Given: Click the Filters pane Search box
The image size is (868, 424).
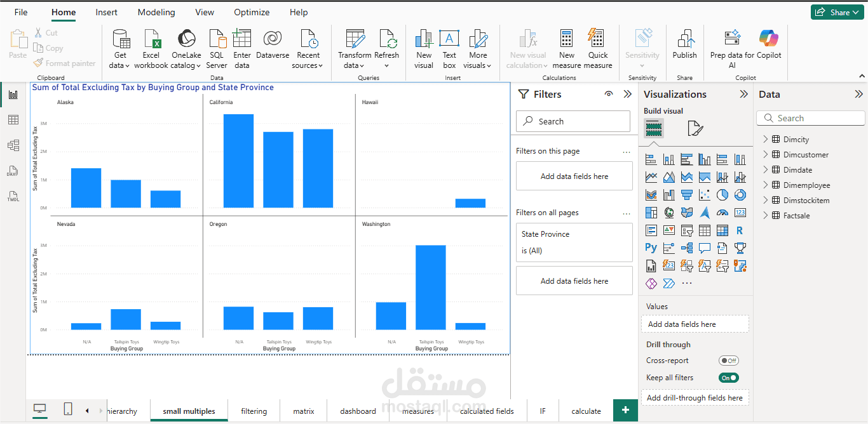Looking at the screenshot, I should point(573,121).
